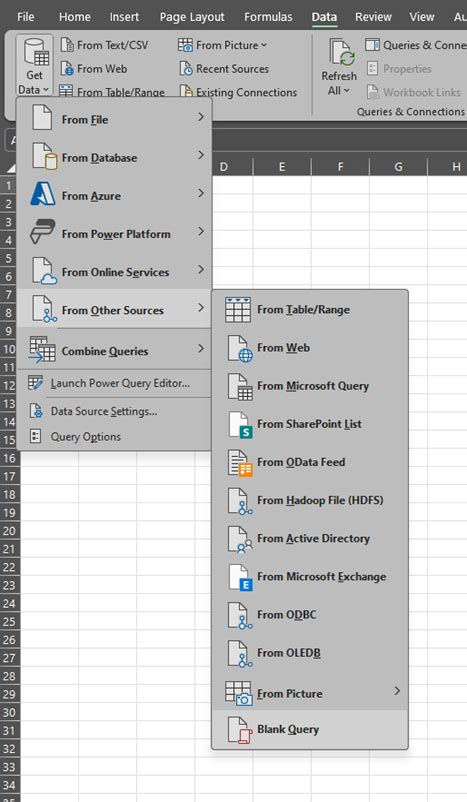The width and height of the screenshot is (467, 802).
Task: Expand the From Power Platform submenu arrow
Action: (x=201, y=231)
